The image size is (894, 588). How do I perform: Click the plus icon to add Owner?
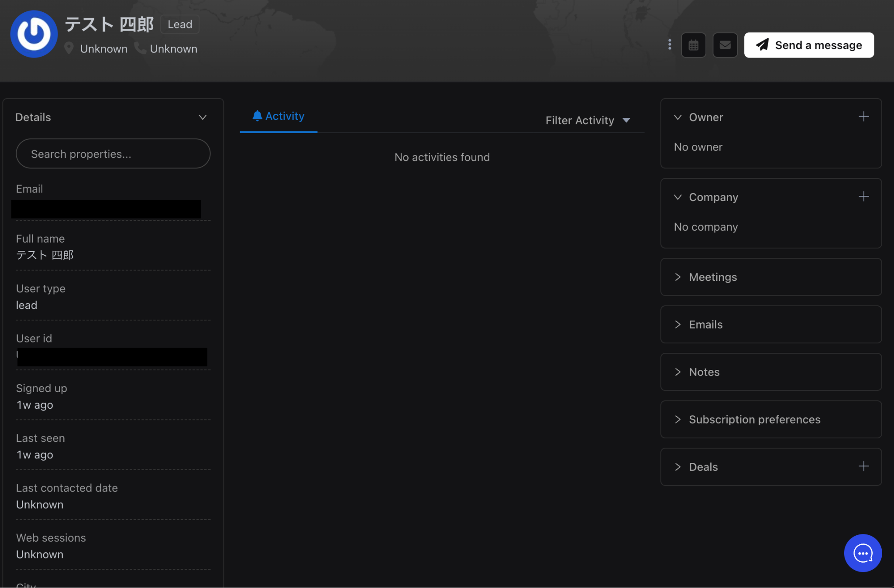[863, 116]
